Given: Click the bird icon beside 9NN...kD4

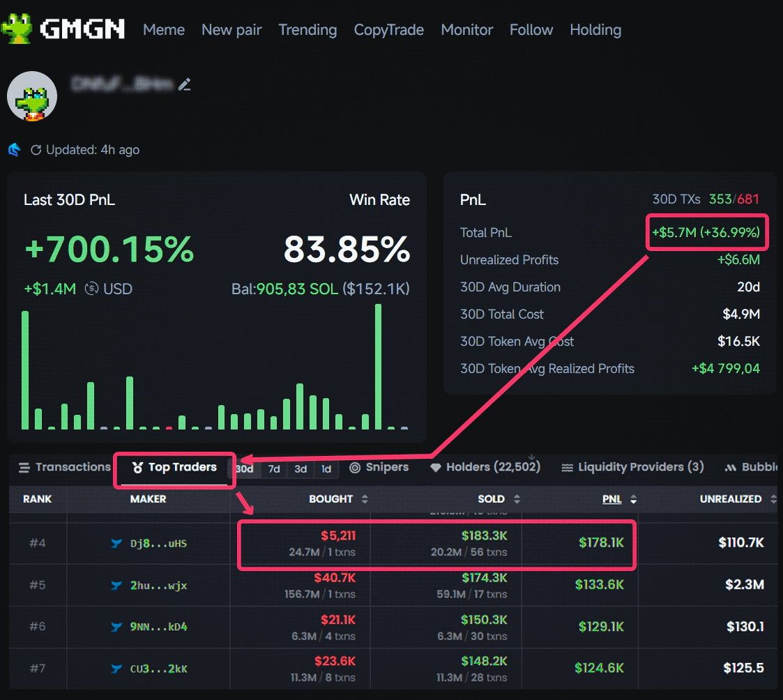Looking at the screenshot, I should coord(116,627).
